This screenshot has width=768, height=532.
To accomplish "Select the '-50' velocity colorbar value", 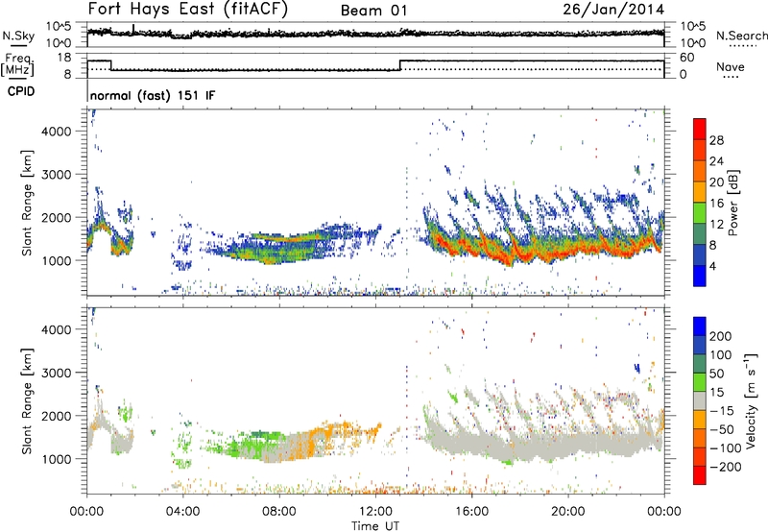I will 722,429.
